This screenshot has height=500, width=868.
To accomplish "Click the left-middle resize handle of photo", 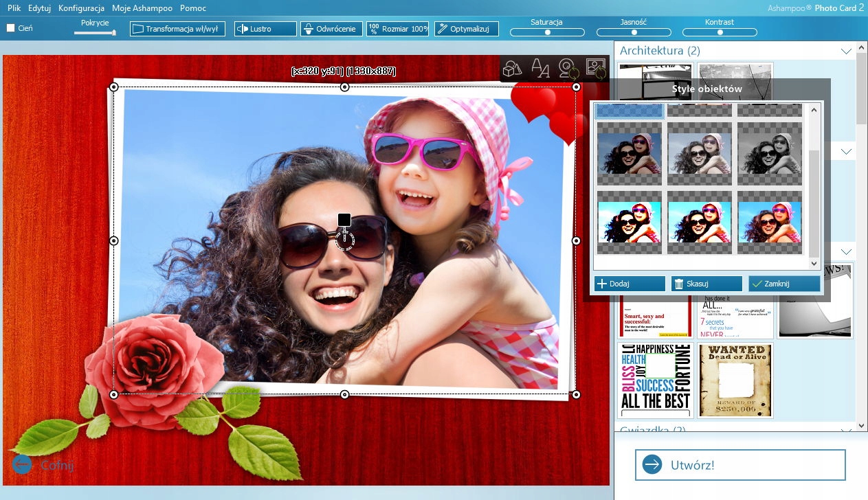I will click(x=114, y=240).
